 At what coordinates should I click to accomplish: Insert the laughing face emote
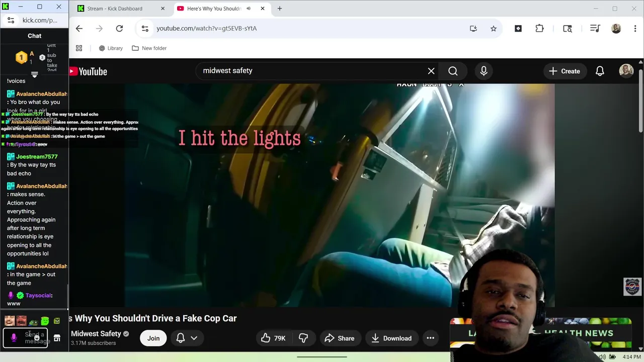point(10,321)
